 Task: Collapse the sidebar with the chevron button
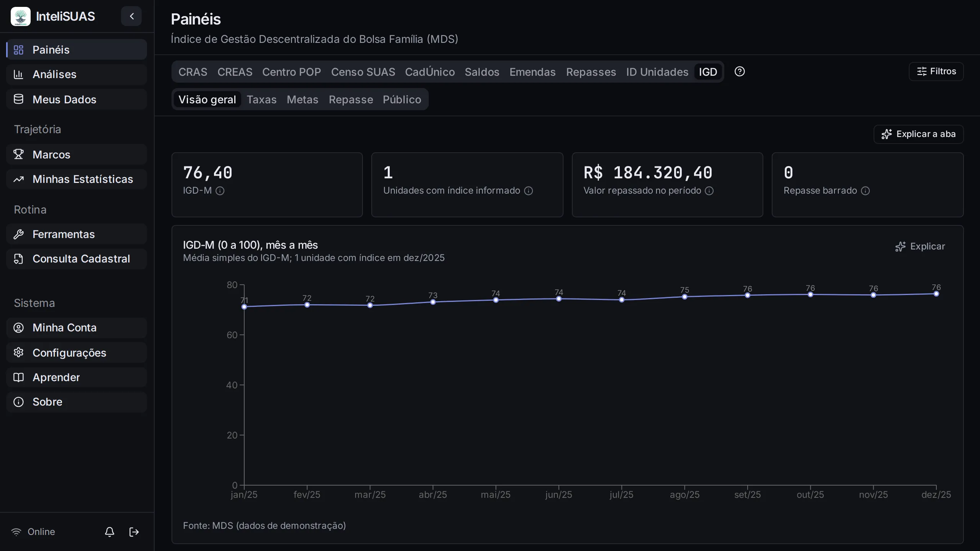click(131, 16)
